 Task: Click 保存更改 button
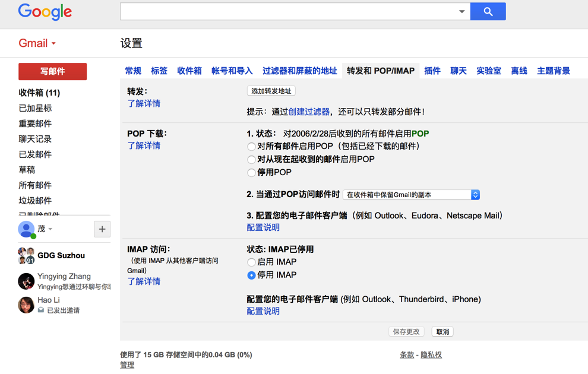[x=406, y=332]
